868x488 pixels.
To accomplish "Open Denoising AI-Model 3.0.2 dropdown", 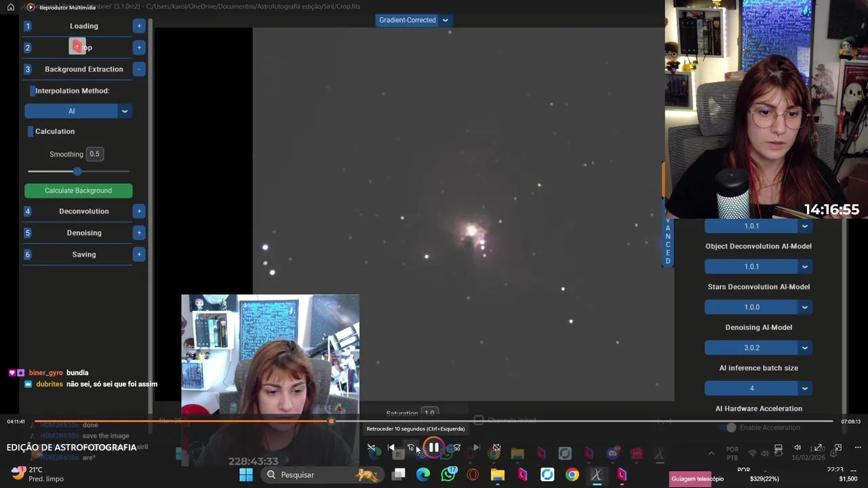I will pyautogui.click(x=758, y=348).
